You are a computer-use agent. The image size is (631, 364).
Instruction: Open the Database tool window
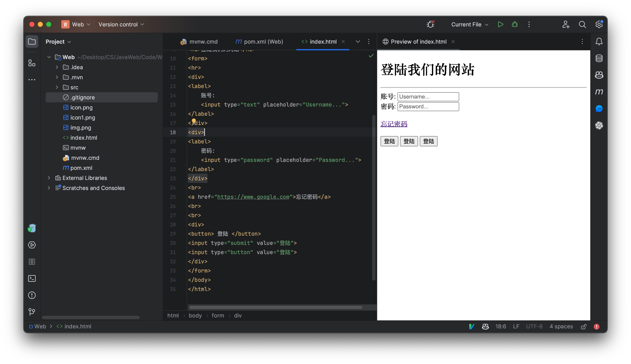click(599, 58)
